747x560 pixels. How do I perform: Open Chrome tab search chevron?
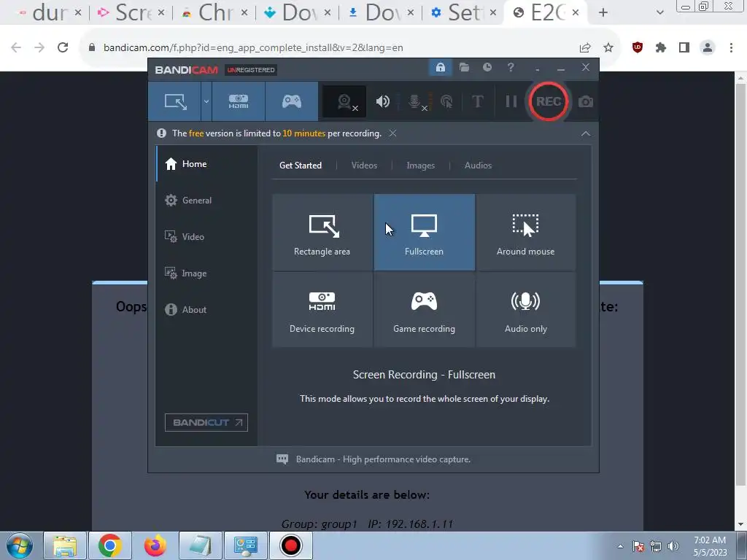[x=659, y=12]
